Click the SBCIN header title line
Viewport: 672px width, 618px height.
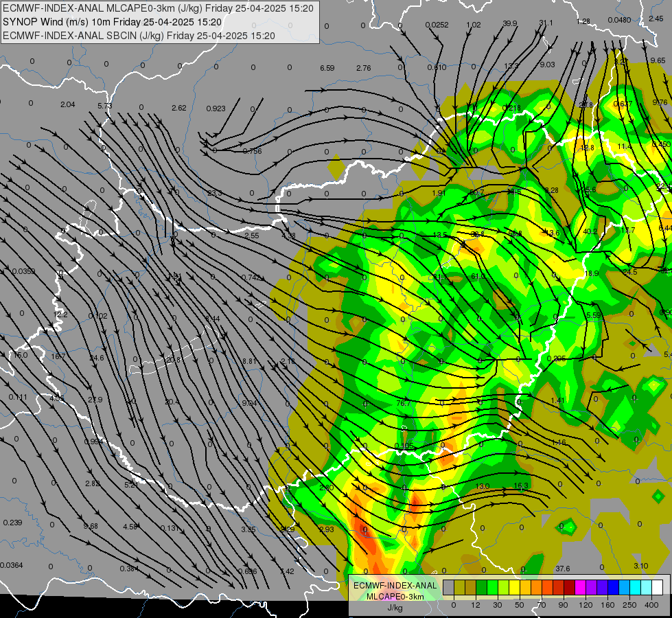[139, 36]
